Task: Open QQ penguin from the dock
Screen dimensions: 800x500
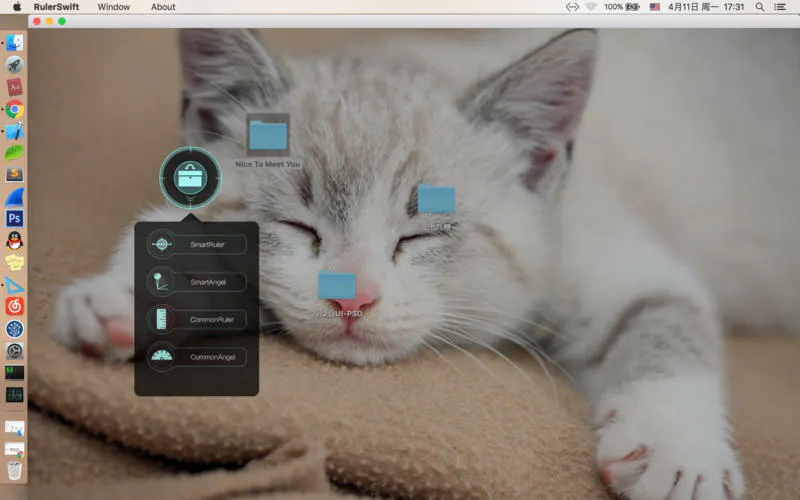Action: (14, 240)
